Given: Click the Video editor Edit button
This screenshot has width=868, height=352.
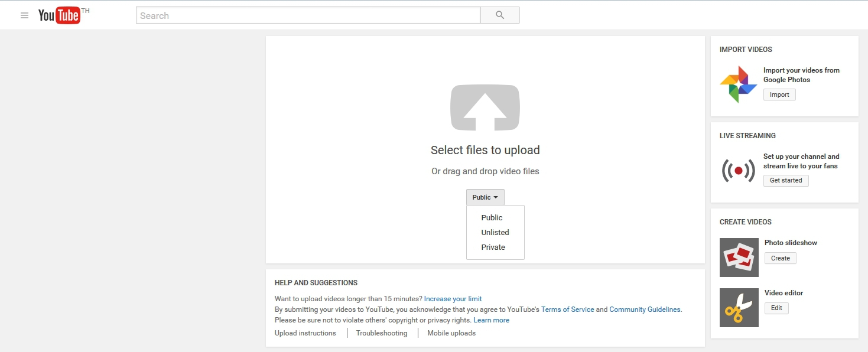Looking at the screenshot, I should 776,308.
